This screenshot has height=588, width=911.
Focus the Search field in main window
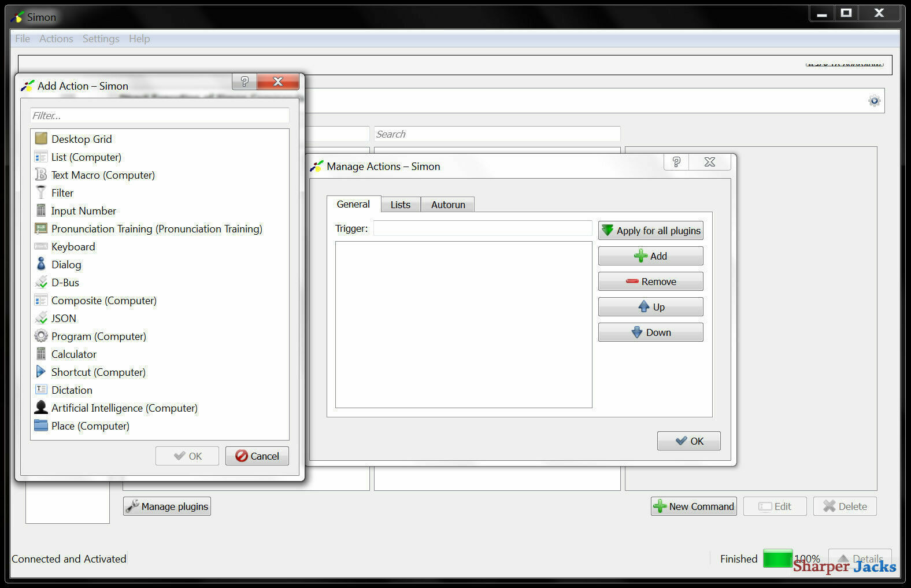[x=497, y=134]
